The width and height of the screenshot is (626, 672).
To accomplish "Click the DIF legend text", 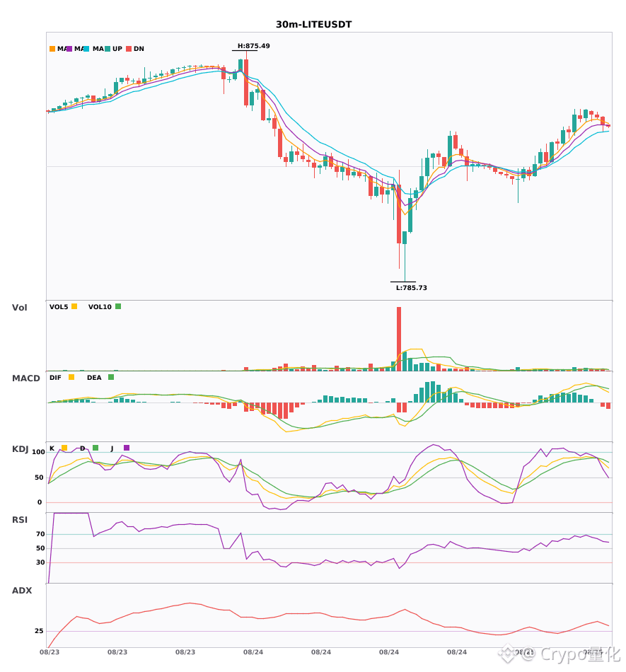I will point(55,378).
